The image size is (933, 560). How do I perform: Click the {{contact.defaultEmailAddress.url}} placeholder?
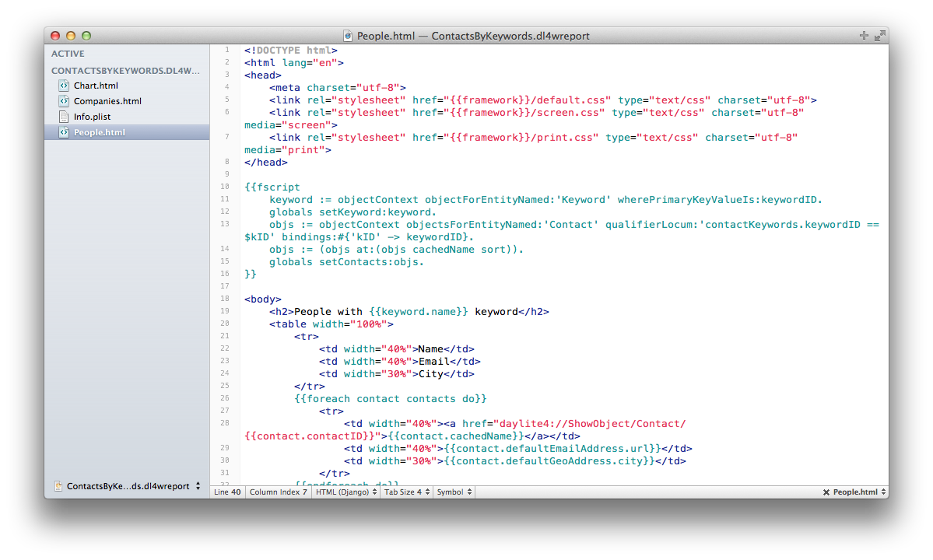pyautogui.click(x=552, y=449)
